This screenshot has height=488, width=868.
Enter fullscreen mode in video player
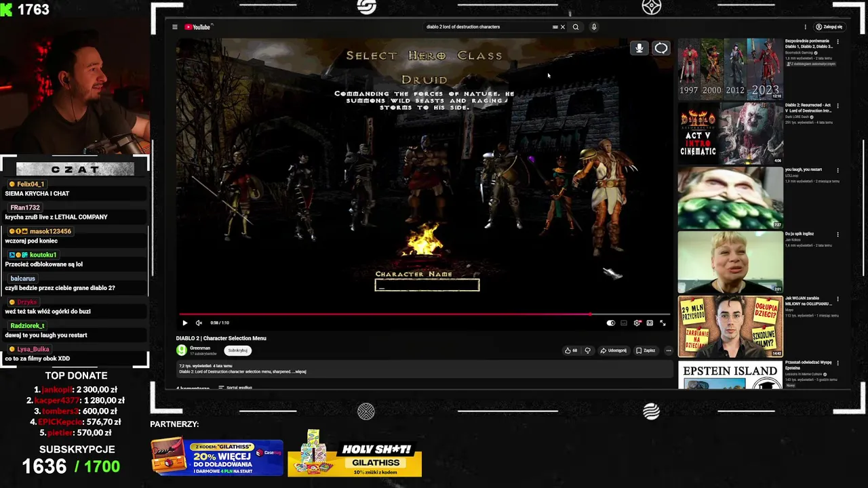pos(663,323)
